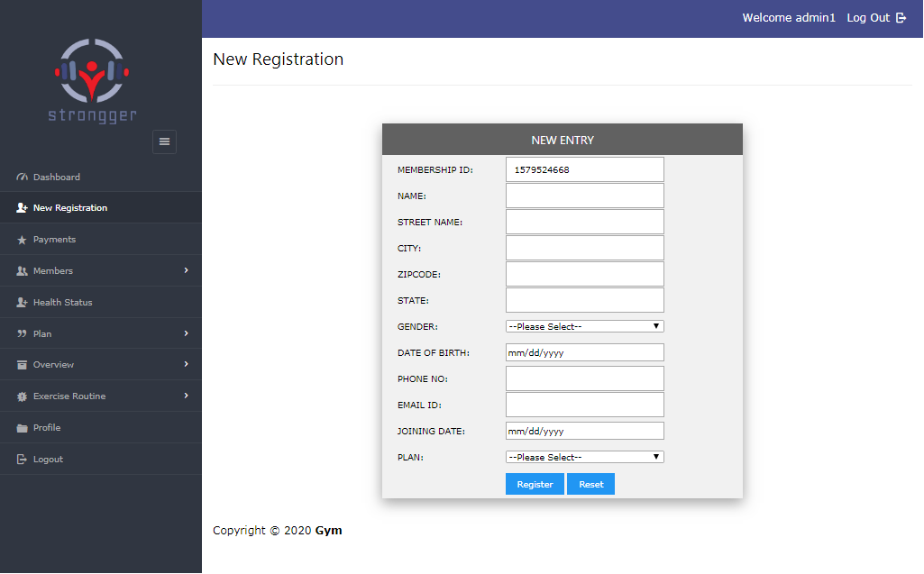Expand the Overview submenu chevron

click(187, 364)
